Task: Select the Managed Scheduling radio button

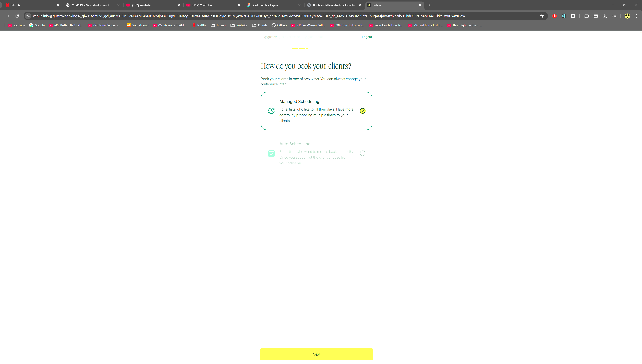Action: pos(362,111)
